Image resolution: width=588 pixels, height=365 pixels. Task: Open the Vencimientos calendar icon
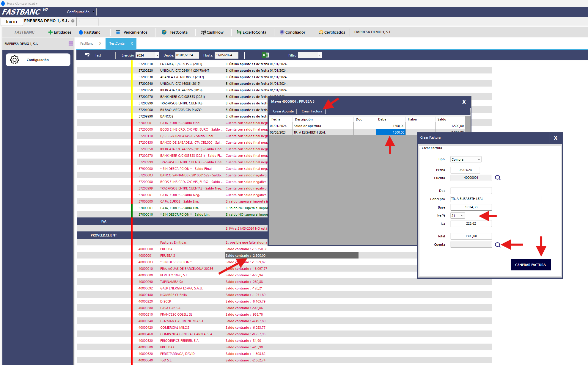118,32
